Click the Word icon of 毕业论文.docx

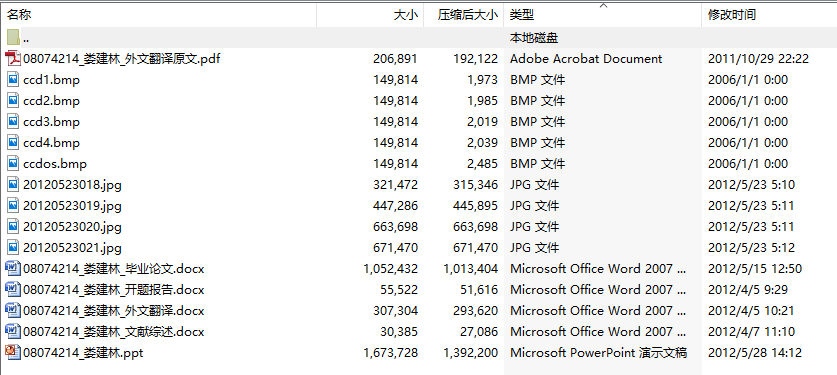click(13, 269)
